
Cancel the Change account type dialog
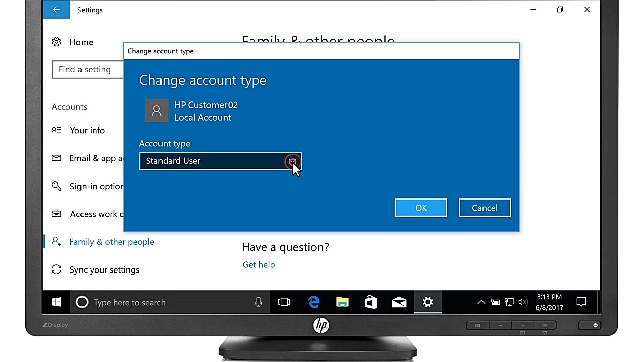485,208
